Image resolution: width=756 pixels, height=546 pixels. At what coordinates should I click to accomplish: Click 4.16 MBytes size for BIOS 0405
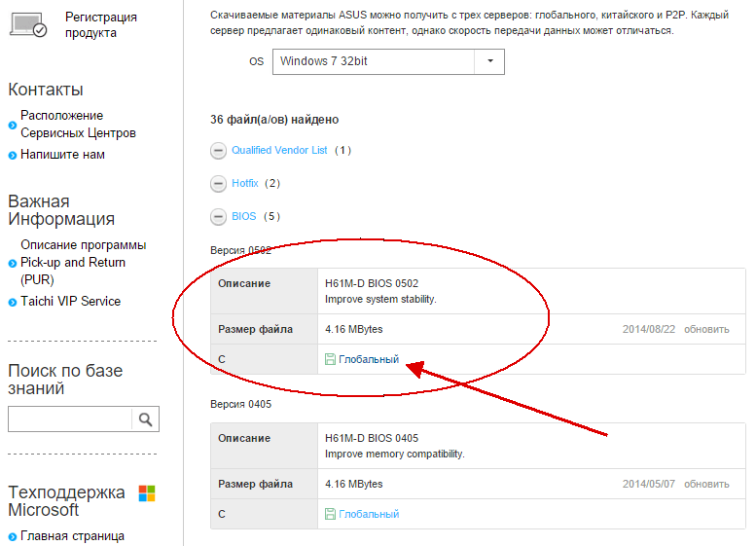pyautogui.click(x=353, y=484)
